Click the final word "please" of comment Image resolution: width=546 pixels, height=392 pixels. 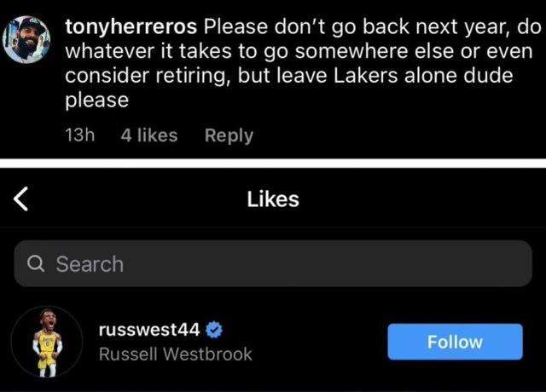pyautogui.click(x=96, y=101)
